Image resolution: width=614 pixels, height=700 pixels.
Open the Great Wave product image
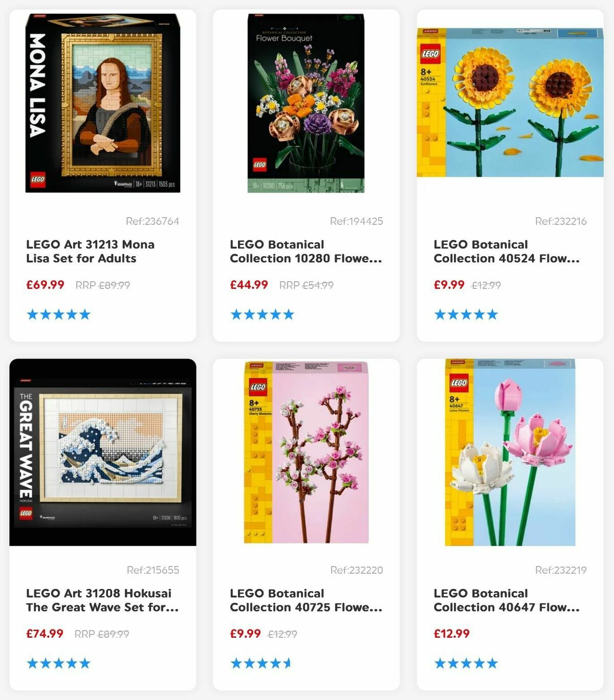(103, 453)
